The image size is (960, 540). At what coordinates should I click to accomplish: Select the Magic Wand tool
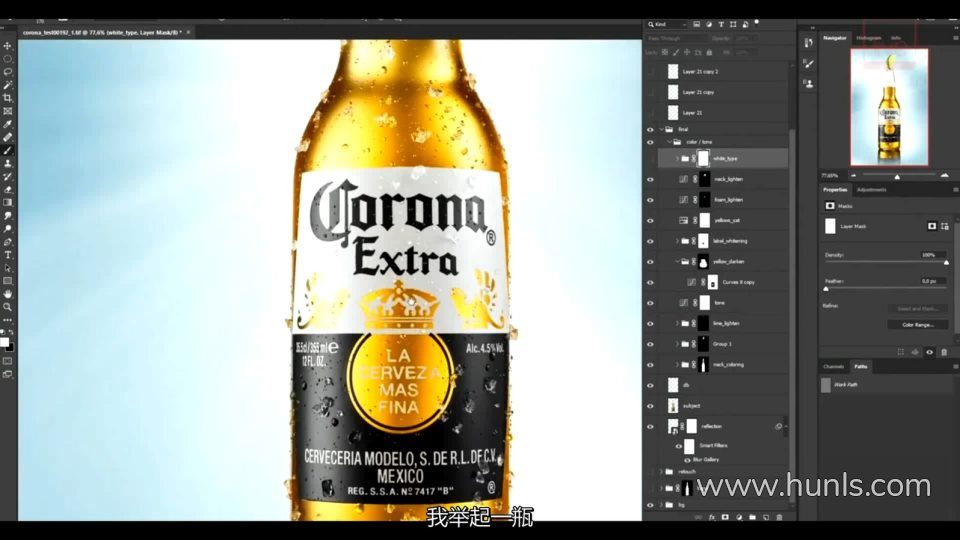click(x=7, y=85)
